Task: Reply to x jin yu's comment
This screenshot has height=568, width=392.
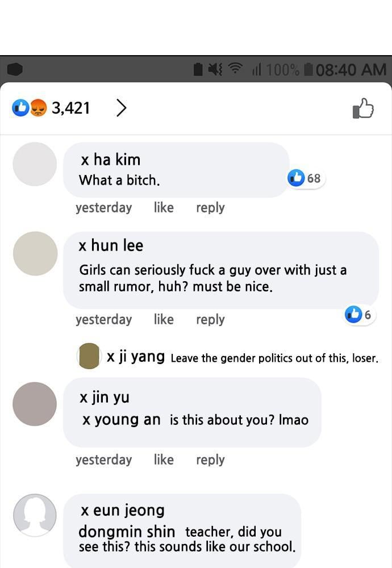Action: (x=211, y=460)
